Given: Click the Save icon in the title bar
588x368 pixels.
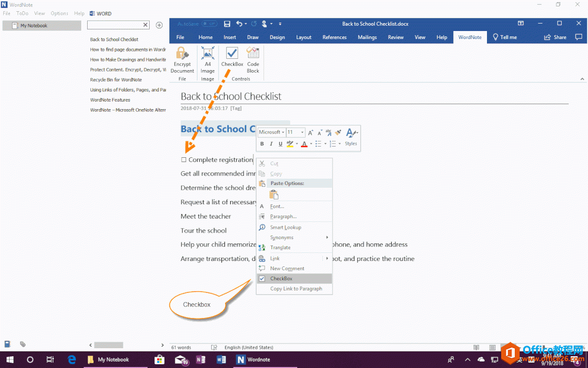Looking at the screenshot, I should click(227, 24).
